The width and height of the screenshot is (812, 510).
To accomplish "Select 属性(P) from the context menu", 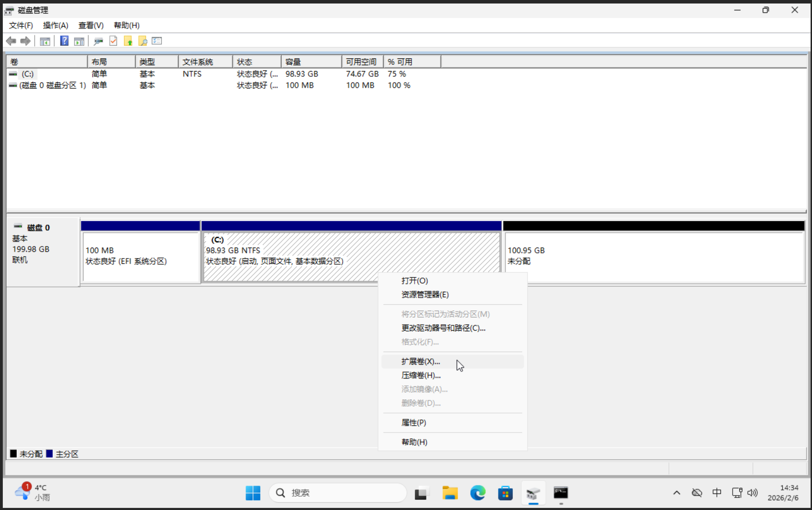I will [414, 423].
